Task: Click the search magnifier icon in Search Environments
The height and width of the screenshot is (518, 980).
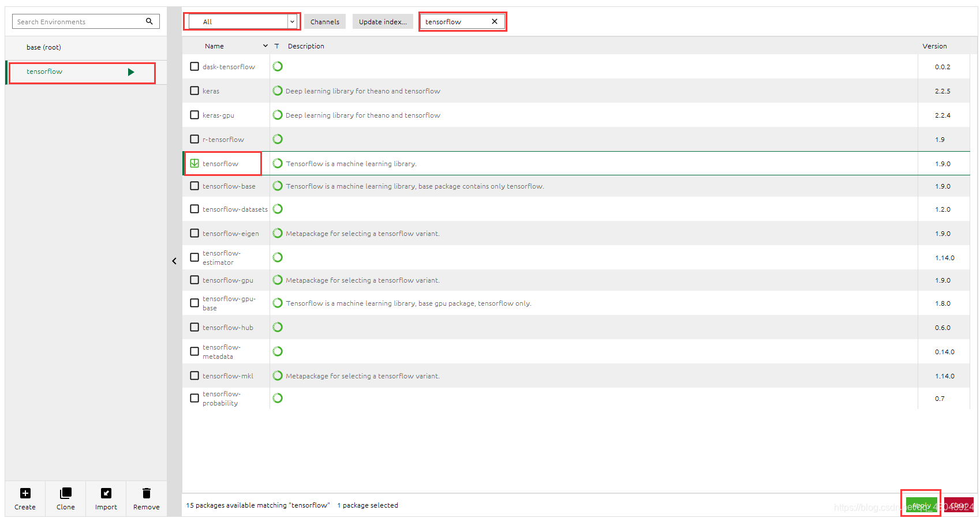Action: point(149,21)
